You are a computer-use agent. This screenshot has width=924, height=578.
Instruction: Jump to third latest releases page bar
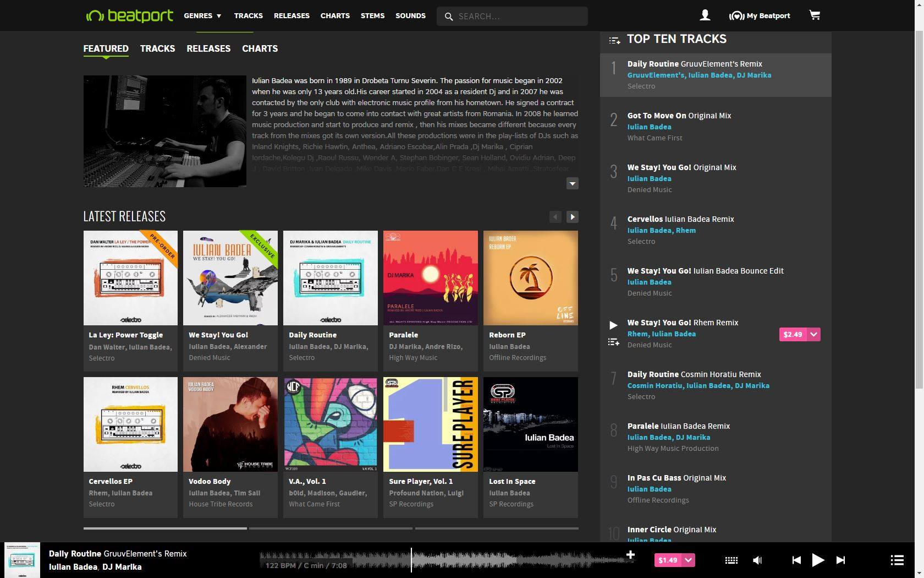coord(497,528)
